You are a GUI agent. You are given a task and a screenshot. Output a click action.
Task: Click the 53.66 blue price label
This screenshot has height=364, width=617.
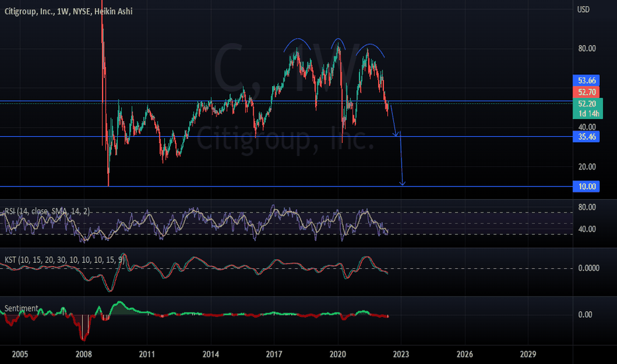coord(587,81)
